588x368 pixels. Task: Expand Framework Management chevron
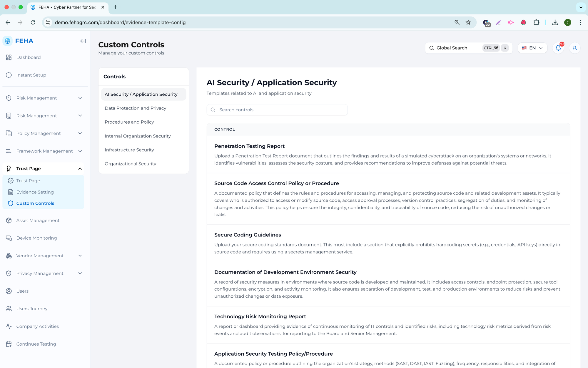[x=80, y=151]
